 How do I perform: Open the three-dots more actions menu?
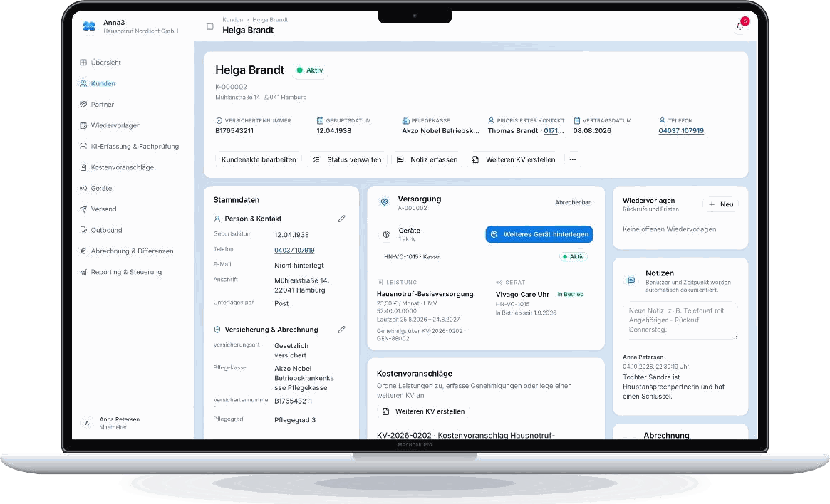pyautogui.click(x=573, y=159)
